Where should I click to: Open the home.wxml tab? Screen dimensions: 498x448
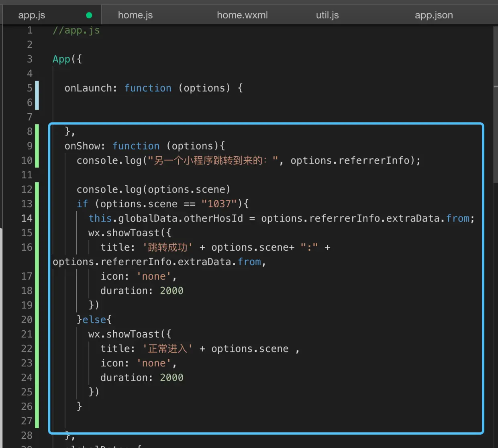[242, 15]
